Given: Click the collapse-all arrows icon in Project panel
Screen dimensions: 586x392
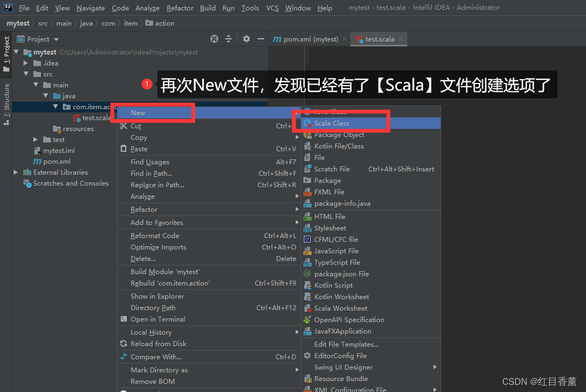Looking at the screenshot, I should click(229, 39).
